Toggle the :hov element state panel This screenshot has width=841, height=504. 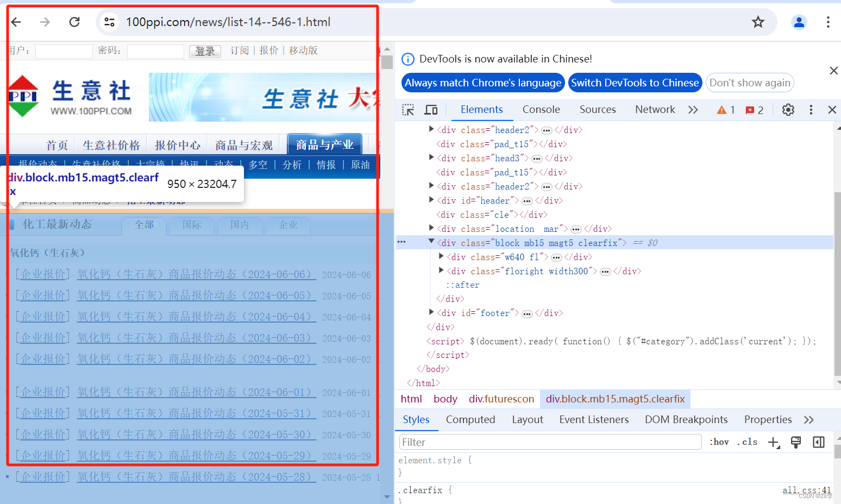click(719, 442)
